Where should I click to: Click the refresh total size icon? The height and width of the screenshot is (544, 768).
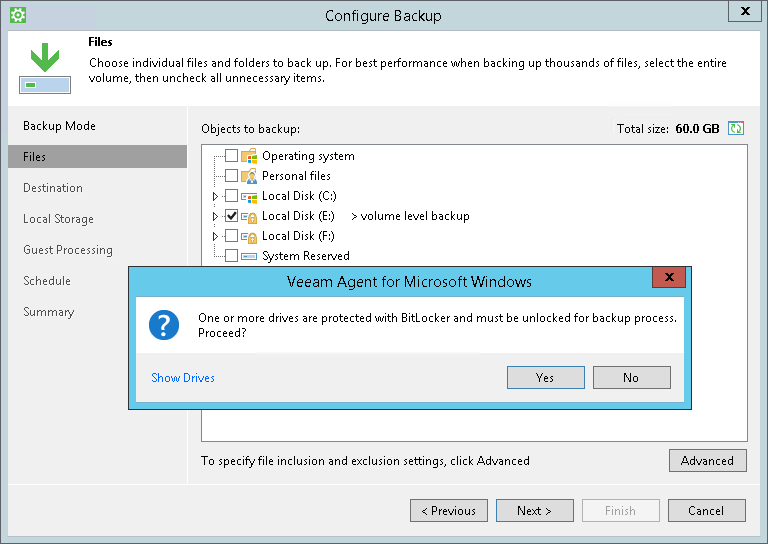pos(737,129)
